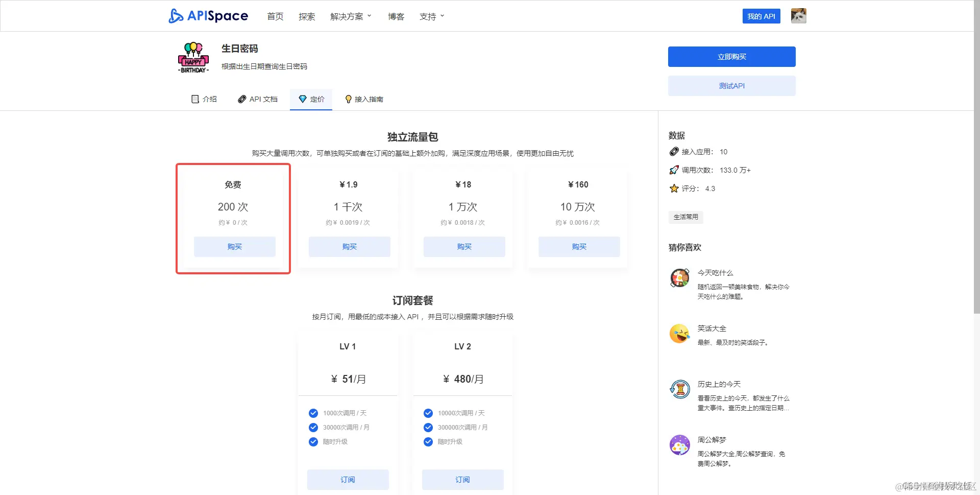
Task: Open 我的 API page
Action: coord(761,16)
